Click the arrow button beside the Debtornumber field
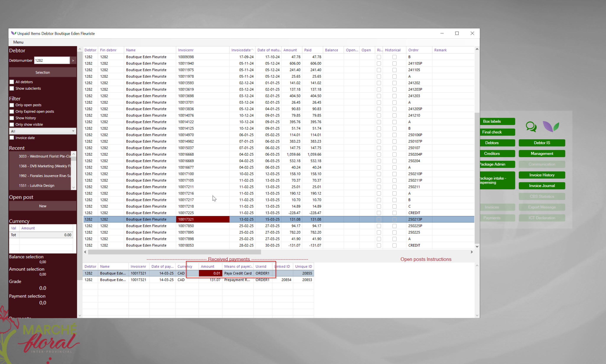The image size is (606, 364). 73,60
